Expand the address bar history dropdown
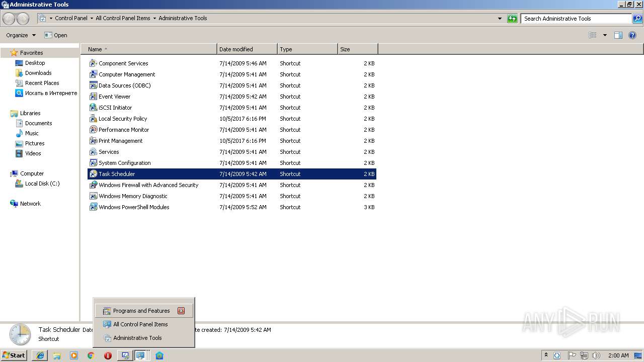This screenshot has width=644, height=362. [x=500, y=19]
